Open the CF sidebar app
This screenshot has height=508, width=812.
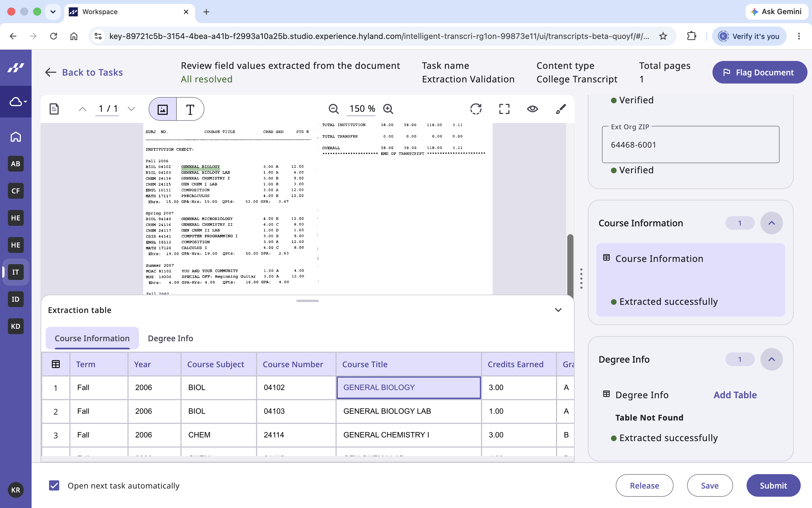(16, 191)
